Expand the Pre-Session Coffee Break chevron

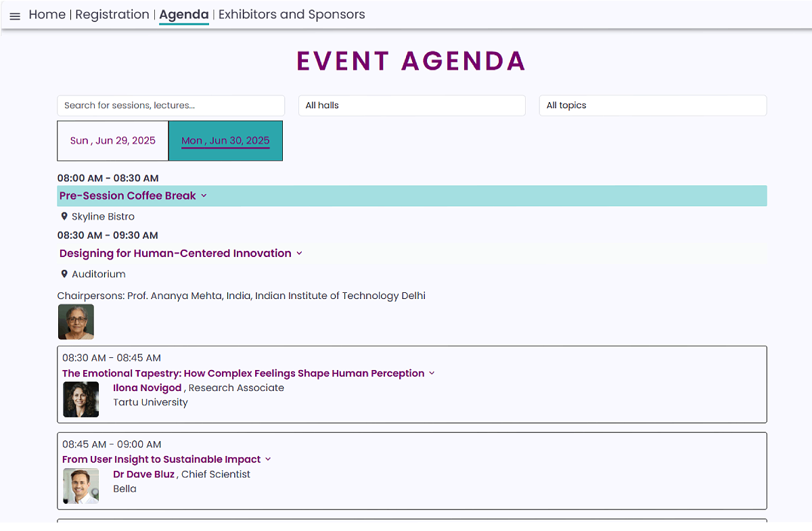point(204,196)
